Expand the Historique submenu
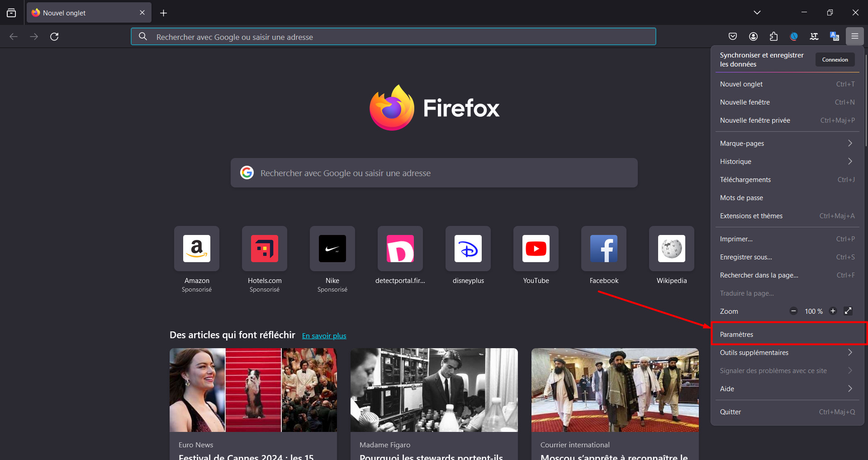This screenshot has width=868, height=460. (x=787, y=162)
